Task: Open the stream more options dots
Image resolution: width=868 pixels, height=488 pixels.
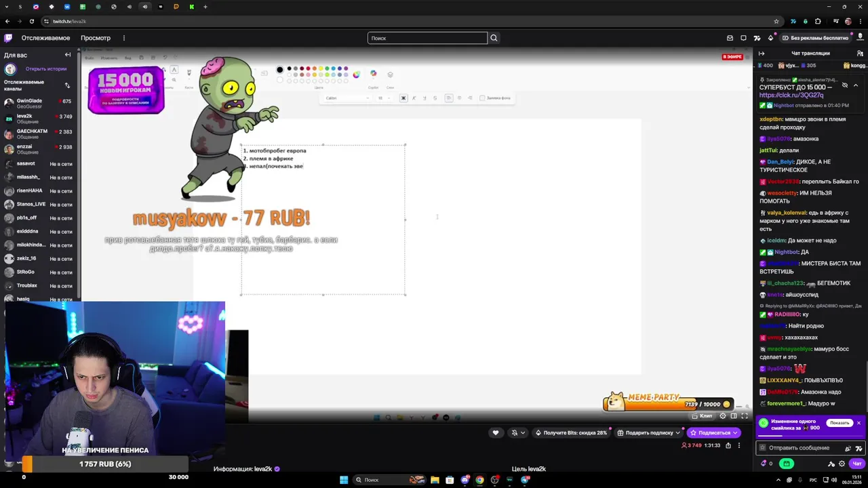Action: click(739, 445)
